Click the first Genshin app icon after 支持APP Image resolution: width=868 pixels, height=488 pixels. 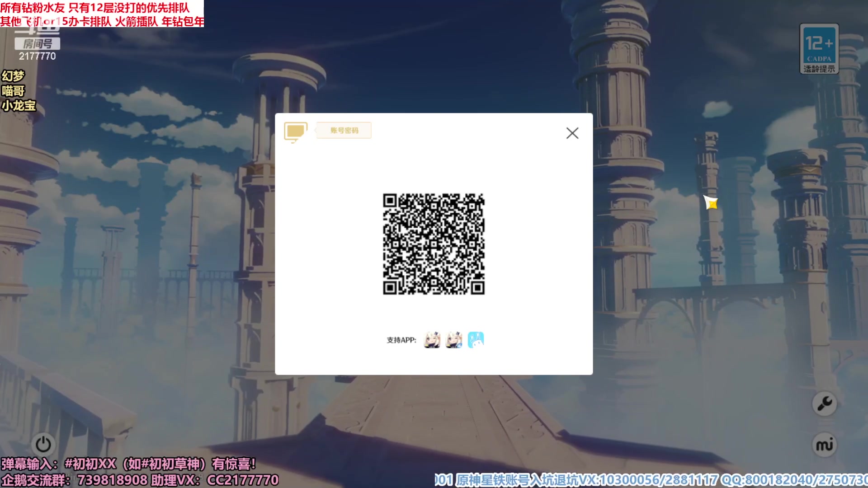(x=432, y=340)
